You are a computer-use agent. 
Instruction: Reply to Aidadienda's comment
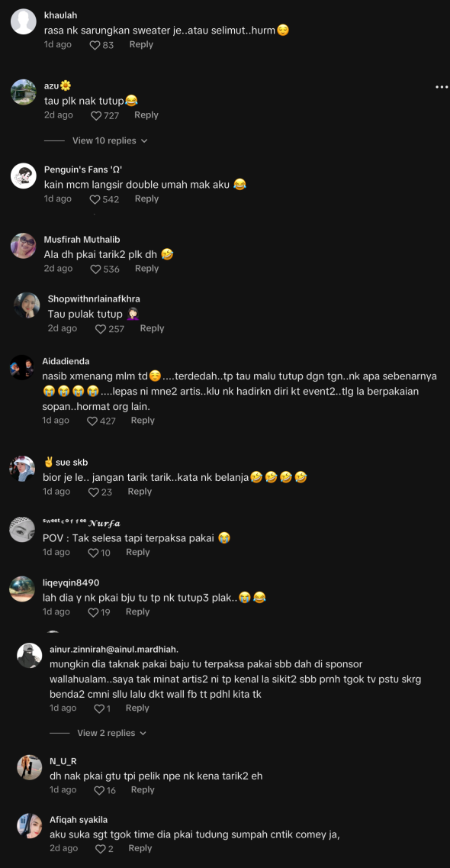143,420
